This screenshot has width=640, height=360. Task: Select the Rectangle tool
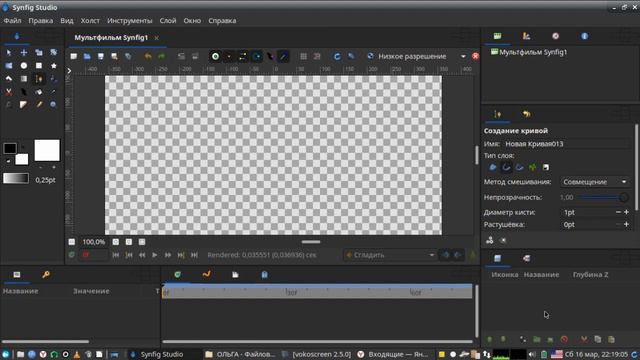point(39,66)
